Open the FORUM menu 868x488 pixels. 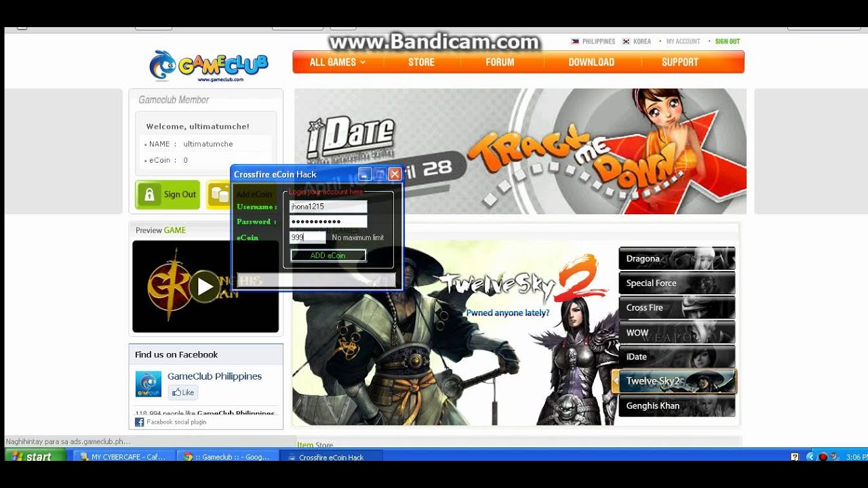click(500, 62)
